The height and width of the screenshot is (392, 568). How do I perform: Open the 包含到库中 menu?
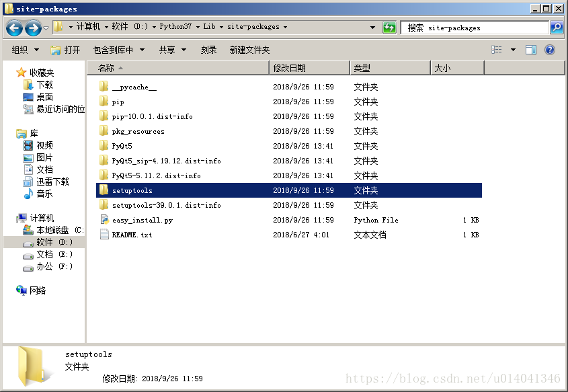(119, 50)
